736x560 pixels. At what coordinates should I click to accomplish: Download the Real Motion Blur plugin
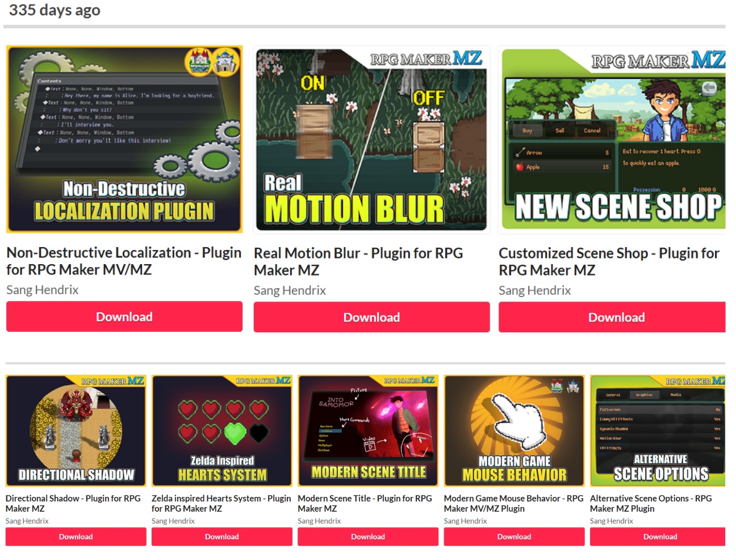coord(371,317)
